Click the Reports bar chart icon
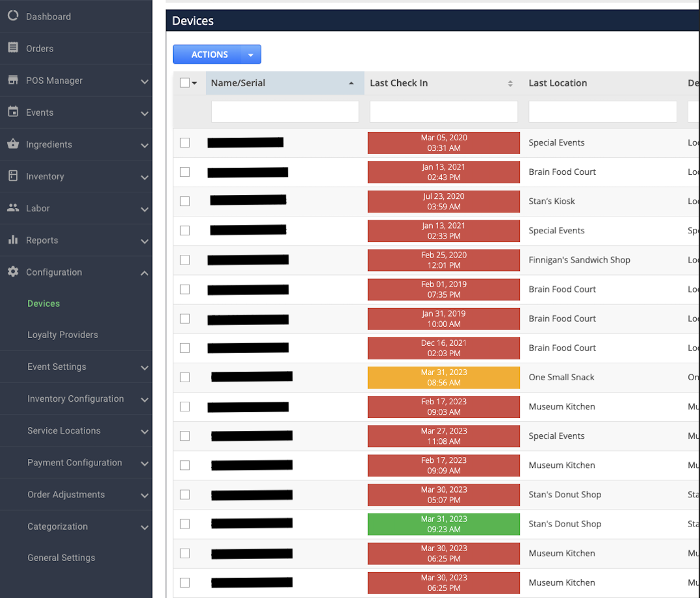 click(13, 239)
